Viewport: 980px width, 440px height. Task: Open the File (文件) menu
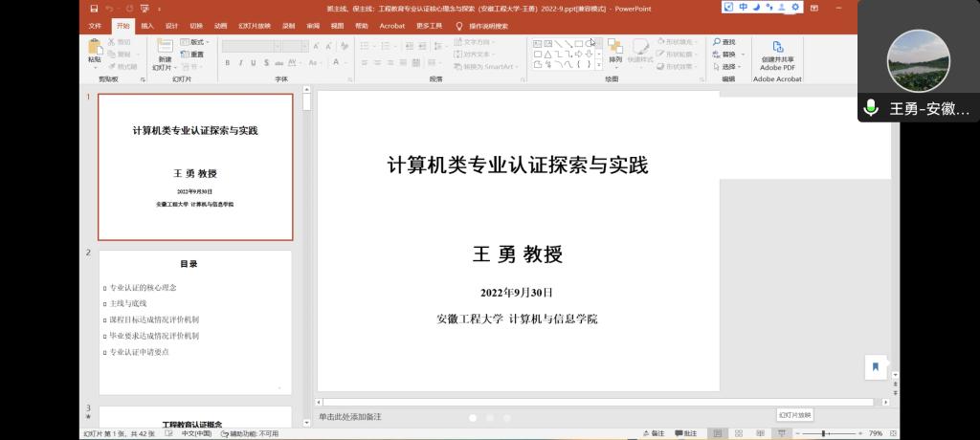click(95, 26)
